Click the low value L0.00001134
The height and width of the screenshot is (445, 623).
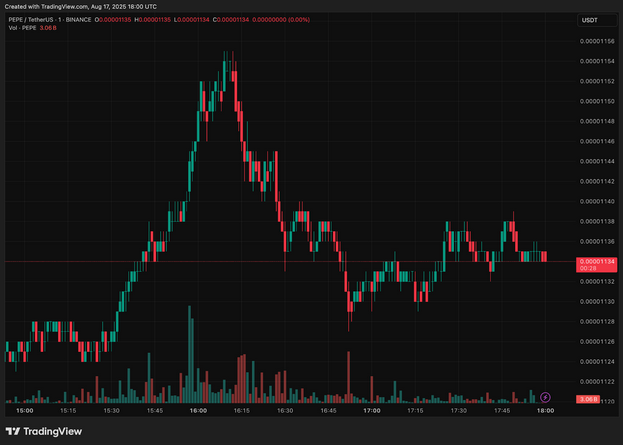192,19
